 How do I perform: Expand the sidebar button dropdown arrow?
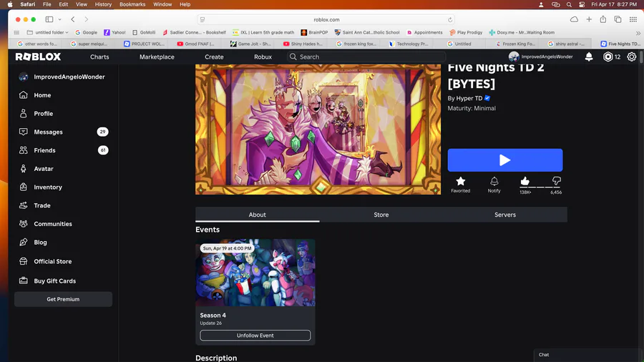(x=59, y=19)
